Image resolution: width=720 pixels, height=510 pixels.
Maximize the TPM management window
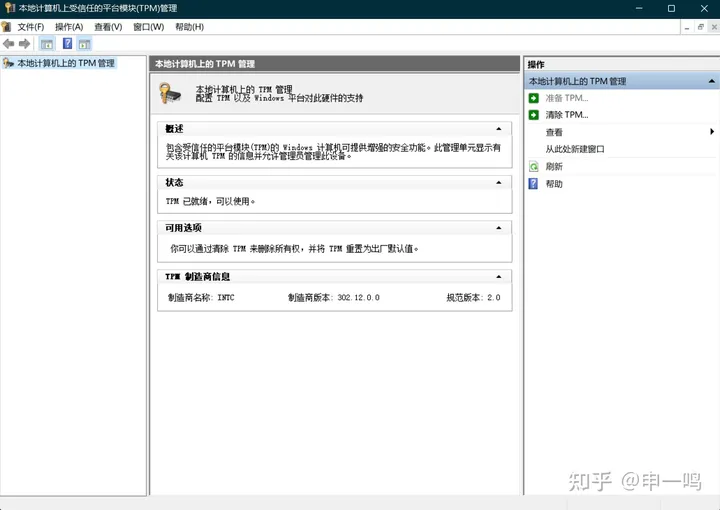(x=671, y=8)
